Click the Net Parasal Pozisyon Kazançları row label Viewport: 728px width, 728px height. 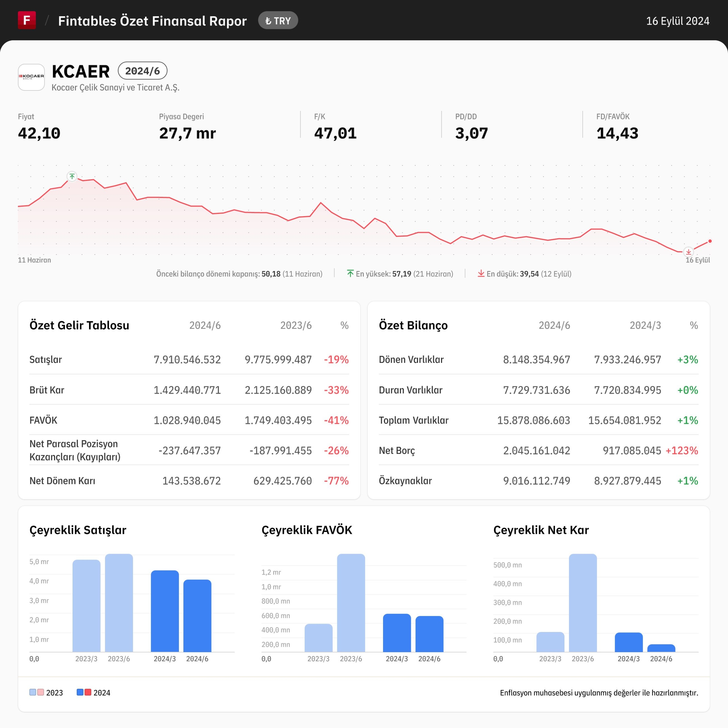point(75,450)
